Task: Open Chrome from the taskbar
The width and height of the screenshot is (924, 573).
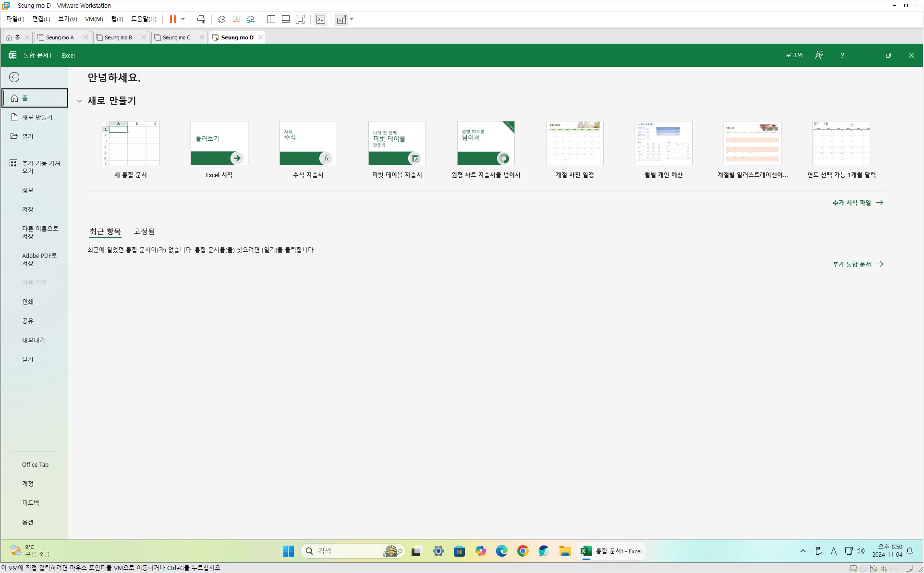Action: pyautogui.click(x=523, y=551)
